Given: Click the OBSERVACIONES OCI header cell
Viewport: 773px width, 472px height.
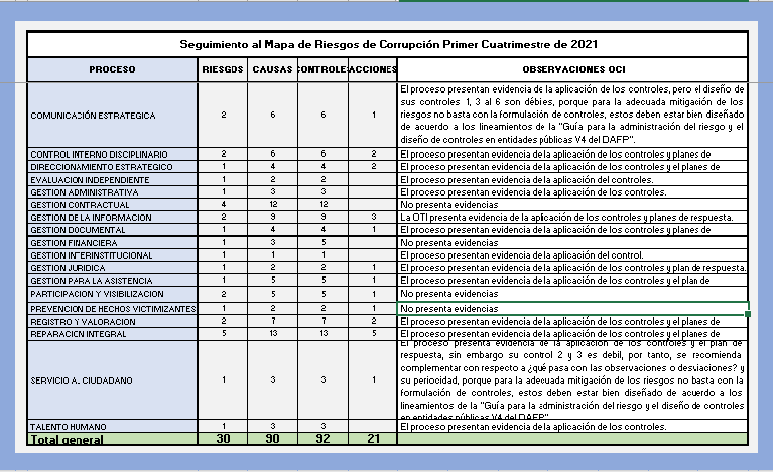Looking at the screenshot, I should point(573,70).
